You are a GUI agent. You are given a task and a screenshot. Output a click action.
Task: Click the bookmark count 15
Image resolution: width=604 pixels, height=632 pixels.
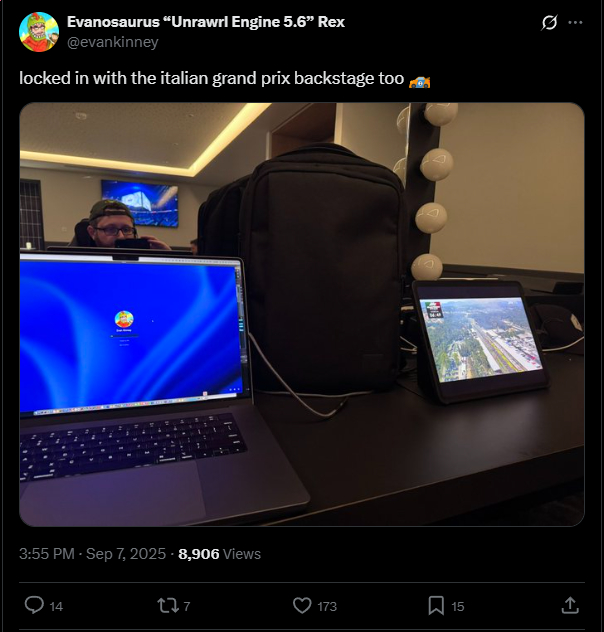tap(458, 606)
